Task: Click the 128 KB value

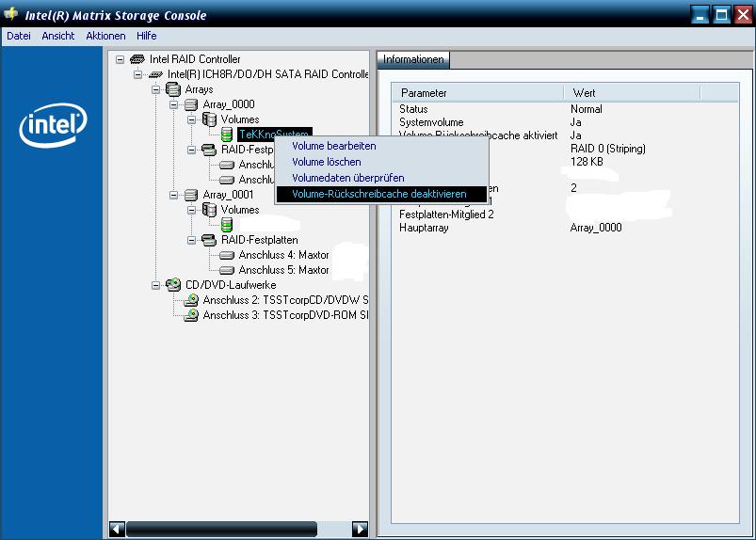Action: click(x=587, y=162)
